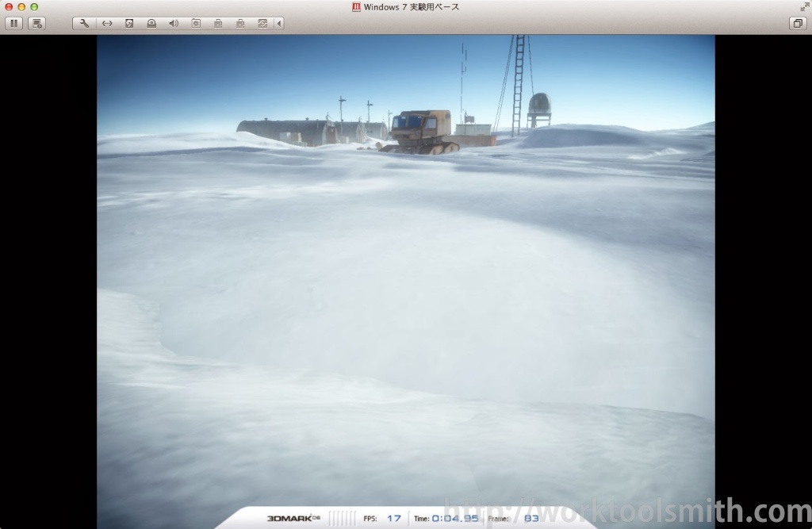The image size is (812, 529).
Task: Click the camera device icon
Action: click(x=196, y=23)
